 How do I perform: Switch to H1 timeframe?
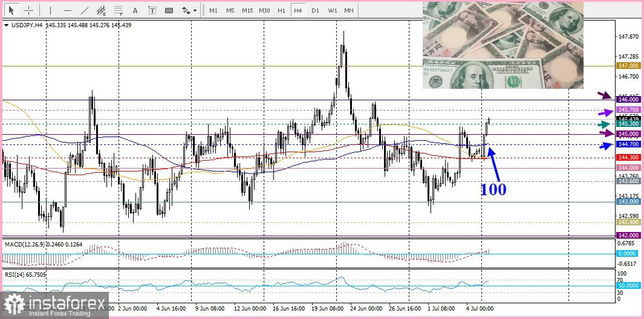pos(281,10)
